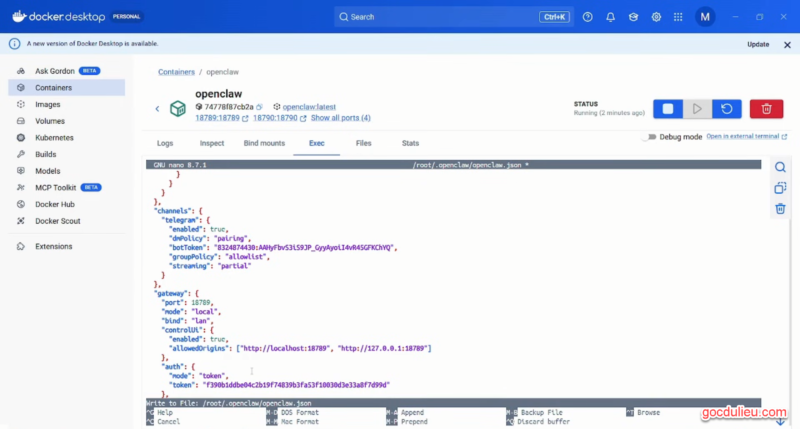This screenshot has height=429, width=800.
Task: Clear the terminal using the trash icon
Action: coord(780,209)
